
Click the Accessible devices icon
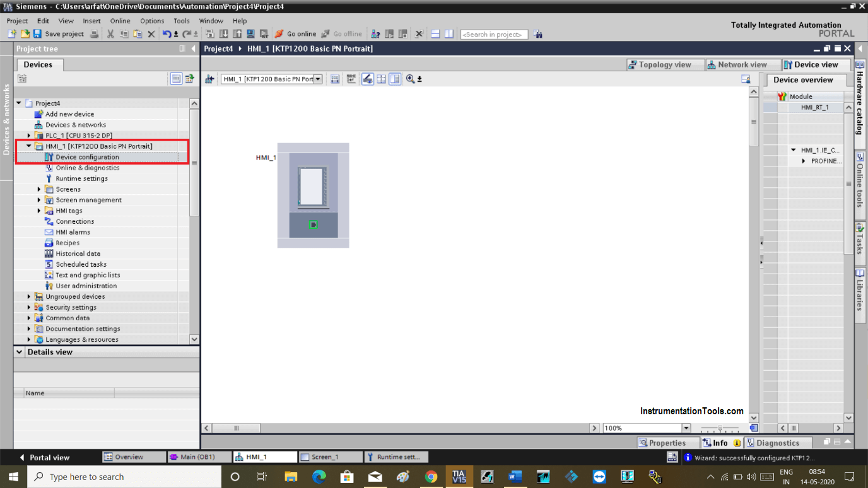376,34
